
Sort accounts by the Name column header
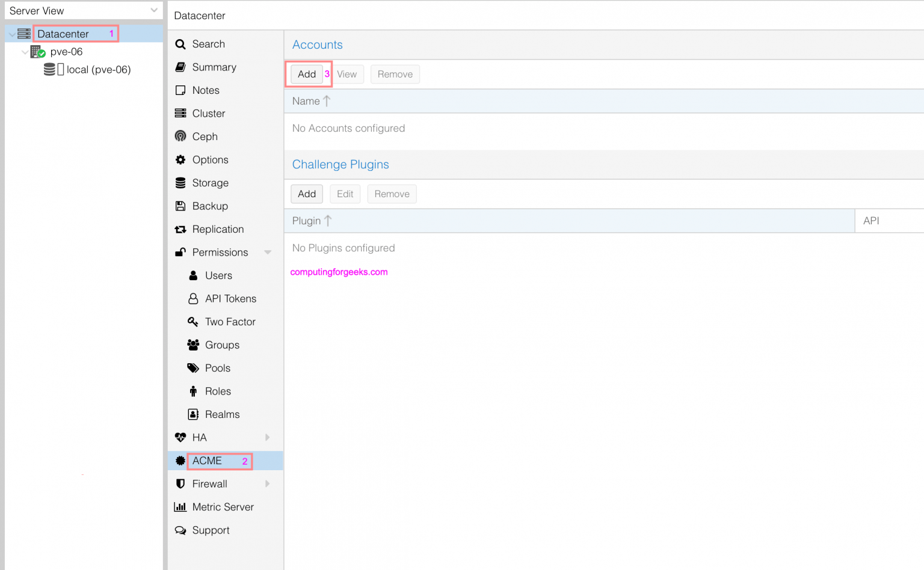pos(306,100)
